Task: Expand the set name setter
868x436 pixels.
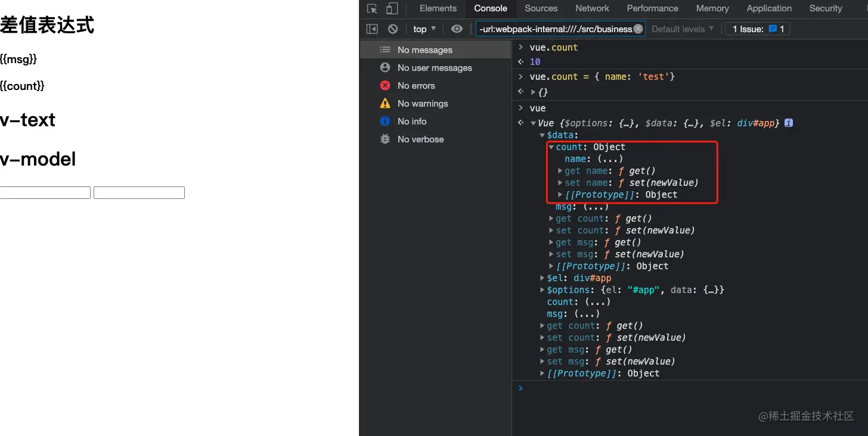Action: tap(560, 183)
